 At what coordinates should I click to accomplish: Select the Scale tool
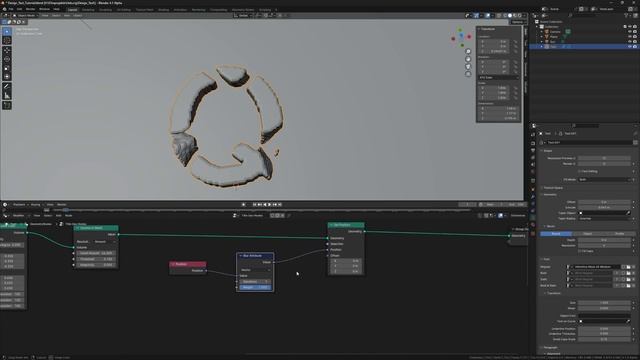coord(7,68)
